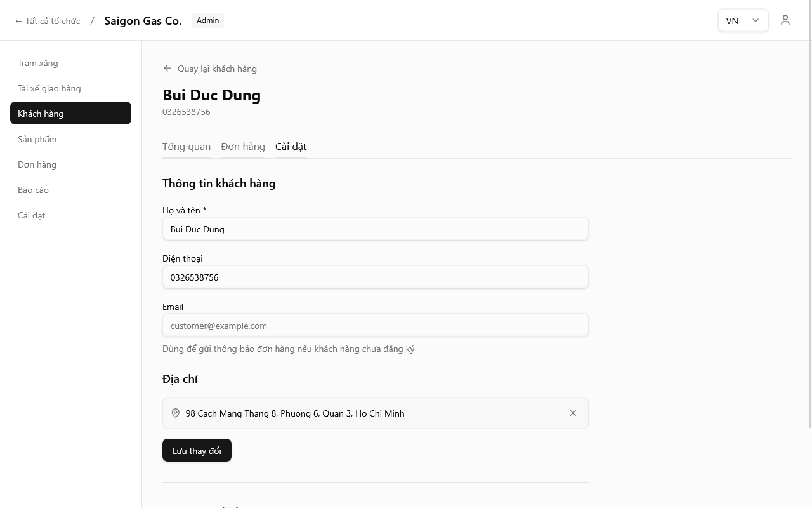Image resolution: width=812 pixels, height=508 pixels.
Task: Open Báo cáo from the sidebar
Action: (x=34, y=190)
